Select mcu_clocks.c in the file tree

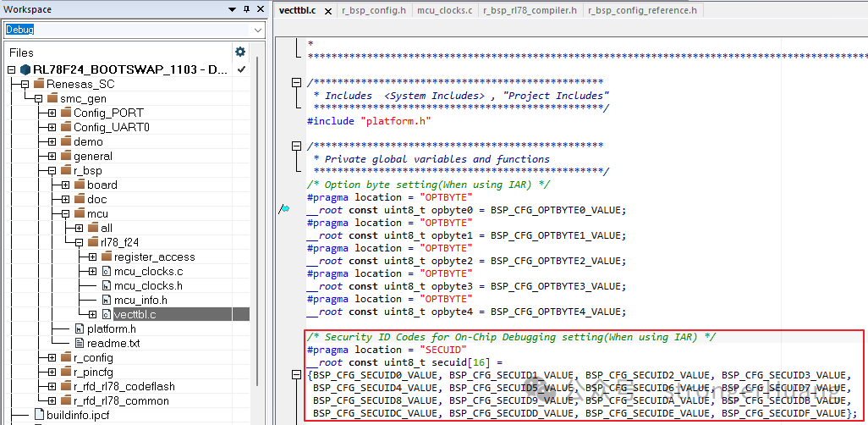click(148, 271)
